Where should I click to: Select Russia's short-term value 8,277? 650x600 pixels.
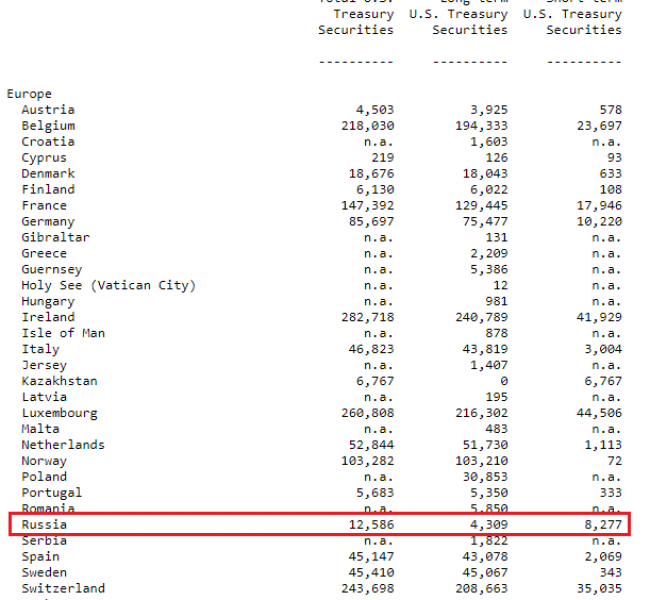tap(598, 524)
